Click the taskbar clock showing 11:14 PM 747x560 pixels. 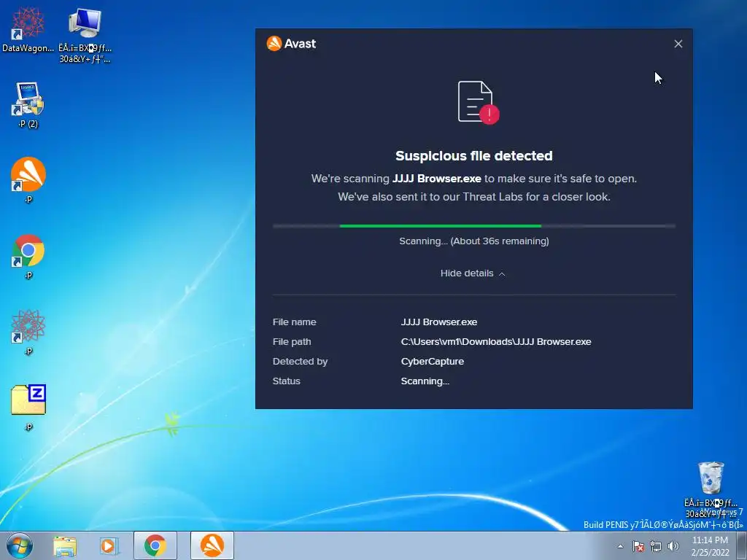tap(710, 545)
